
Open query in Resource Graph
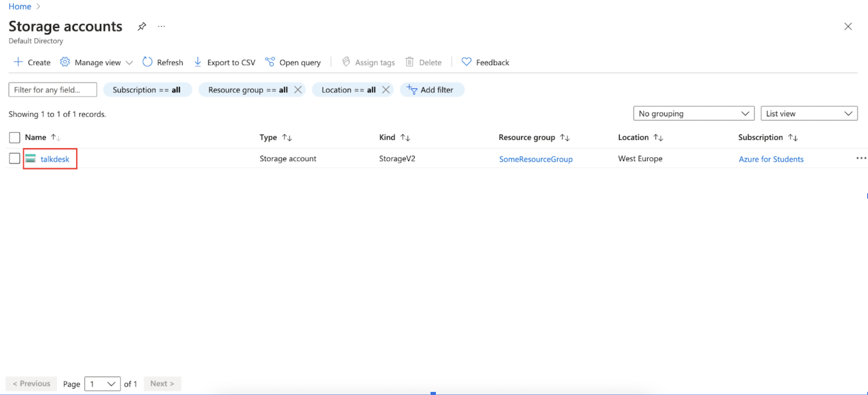pos(293,62)
